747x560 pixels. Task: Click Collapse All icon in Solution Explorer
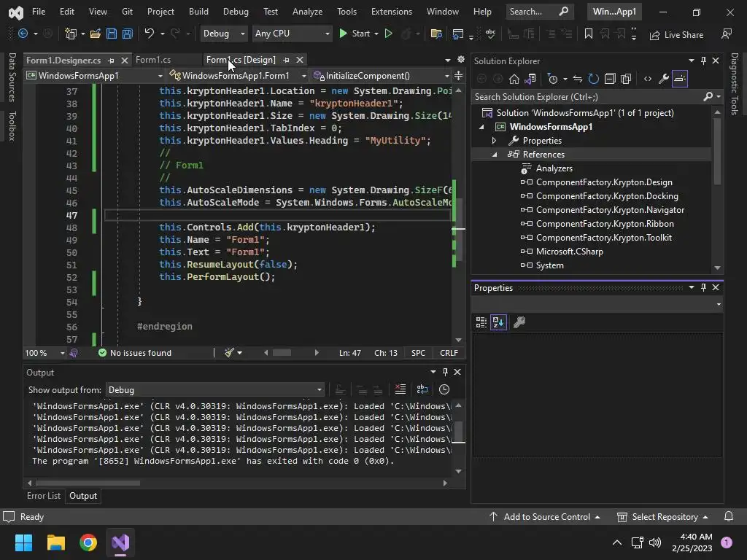point(609,79)
